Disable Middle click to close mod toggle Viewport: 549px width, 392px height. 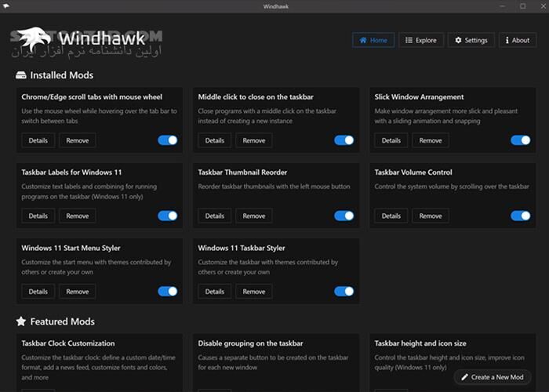coord(344,140)
